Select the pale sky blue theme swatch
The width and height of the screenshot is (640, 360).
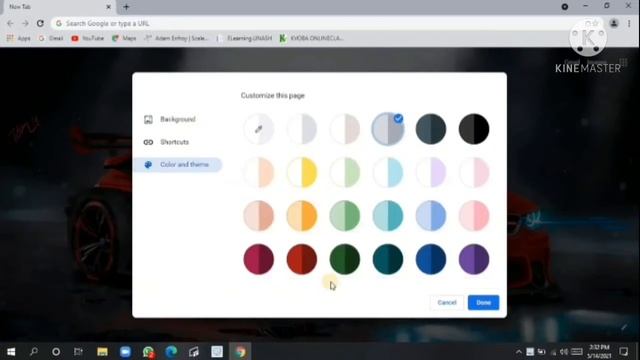(388, 172)
